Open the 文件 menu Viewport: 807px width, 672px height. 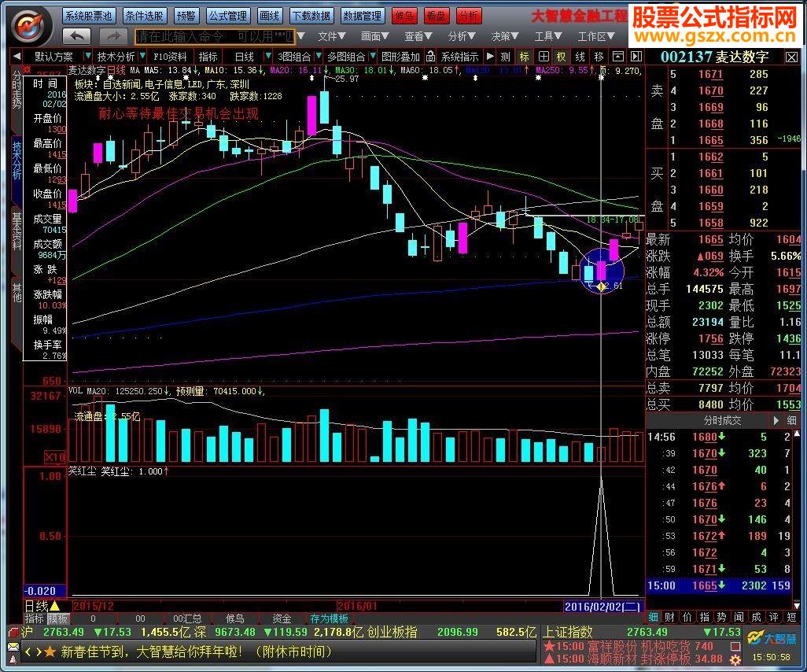coord(332,36)
